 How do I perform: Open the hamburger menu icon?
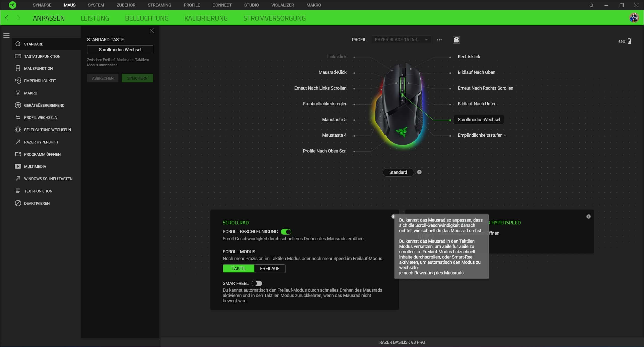pyautogui.click(x=6, y=35)
